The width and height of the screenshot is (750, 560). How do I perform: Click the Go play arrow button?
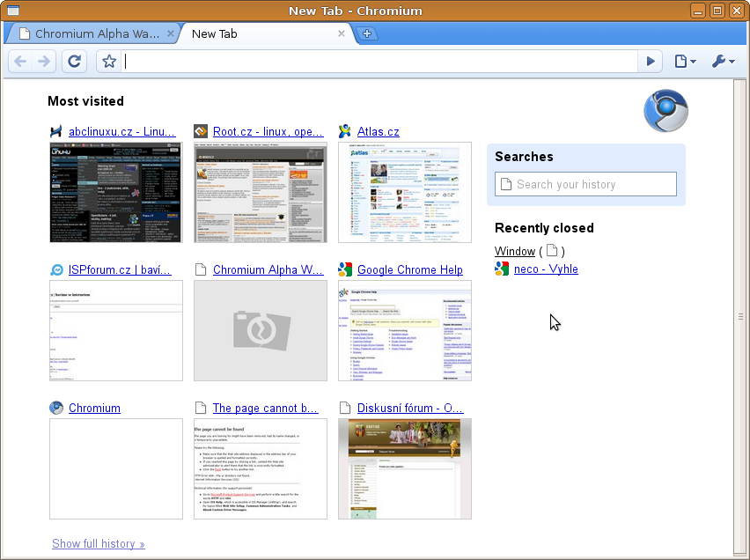point(650,62)
